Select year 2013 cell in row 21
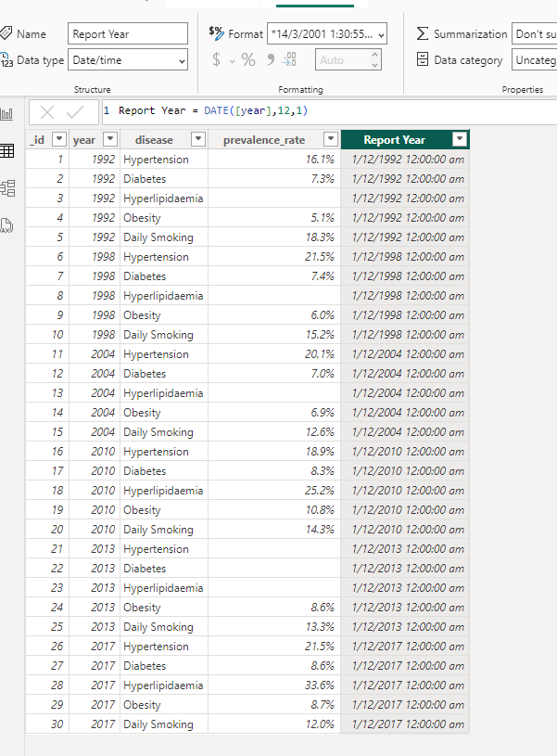 (x=95, y=548)
